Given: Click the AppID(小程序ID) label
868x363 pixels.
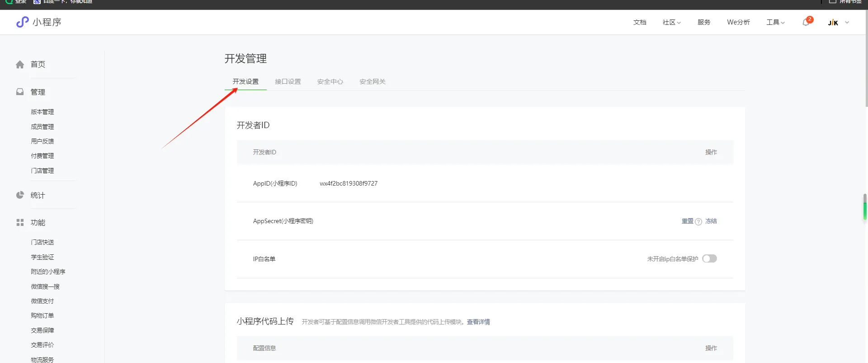Looking at the screenshot, I should tap(275, 183).
